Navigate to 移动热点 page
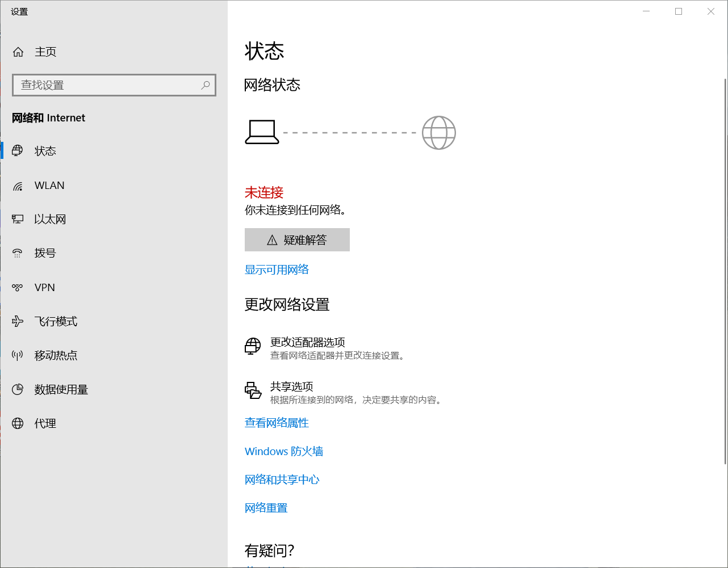The height and width of the screenshot is (568, 728). [114, 356]
